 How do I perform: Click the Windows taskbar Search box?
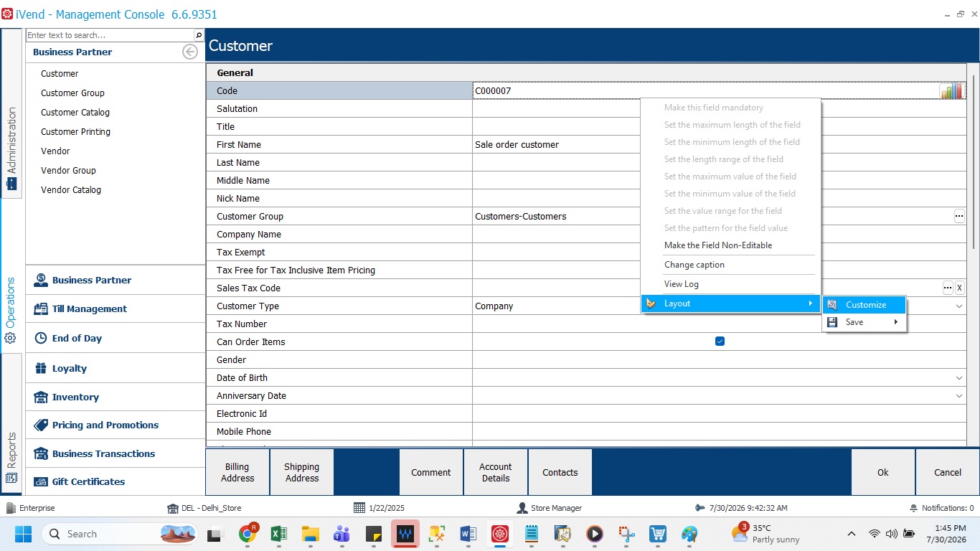click(120, 534)
